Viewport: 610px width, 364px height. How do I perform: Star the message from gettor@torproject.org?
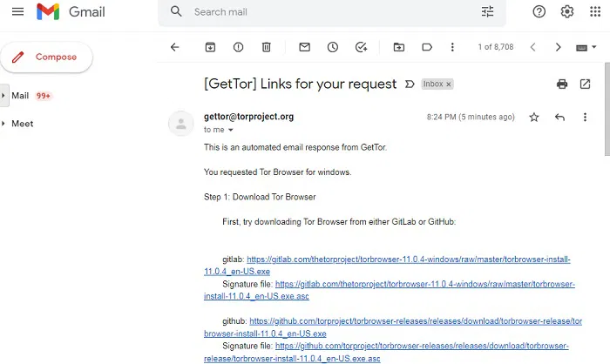(x=534, y=117)
